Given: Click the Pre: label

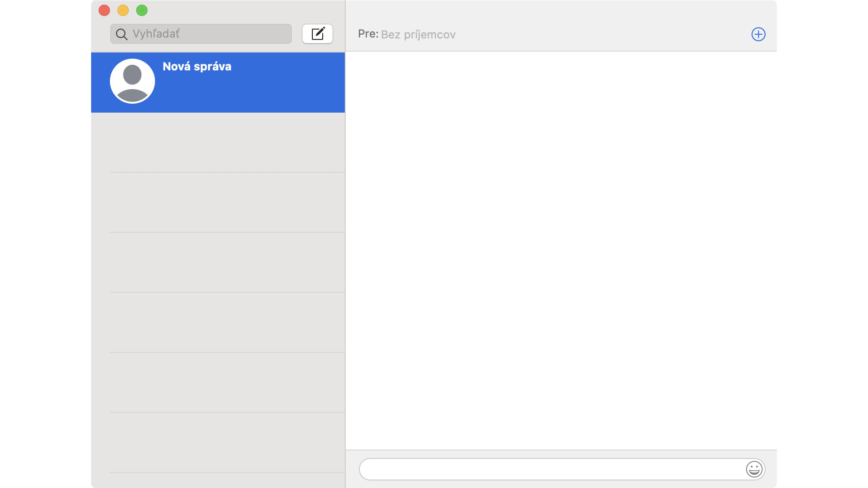Looking at the screenshot, I should [368, 34].
